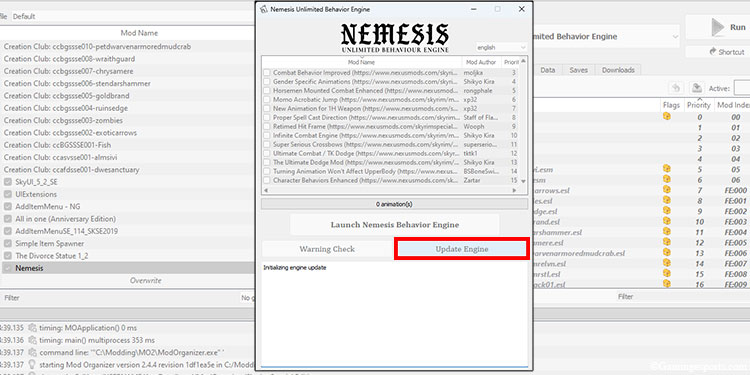The image size is (750, 375).
Task: Toggle the SkyUI_5_2_SE mod checkbox
Action: pyautogui.click(x=8, y=182)
